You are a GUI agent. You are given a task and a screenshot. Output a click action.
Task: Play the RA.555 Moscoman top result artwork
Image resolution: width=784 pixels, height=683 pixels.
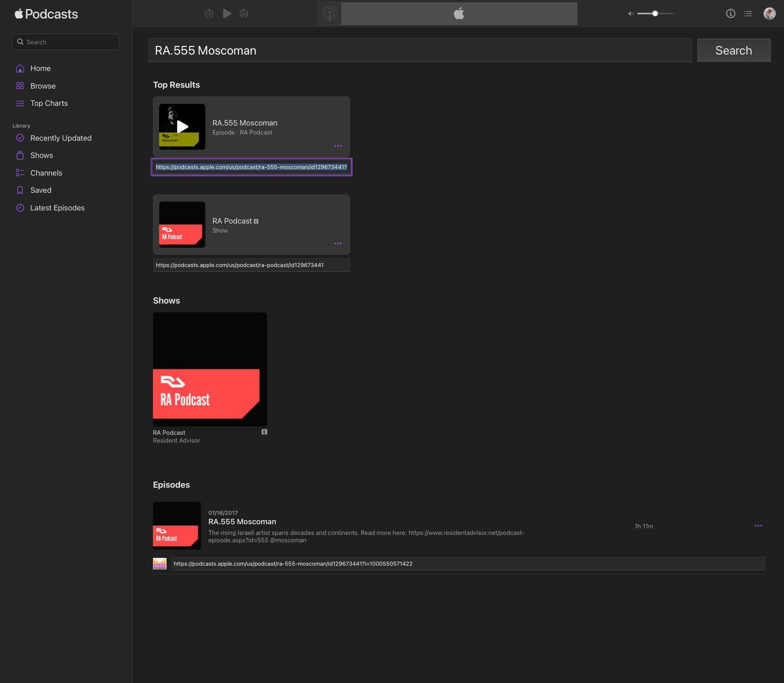182,127
